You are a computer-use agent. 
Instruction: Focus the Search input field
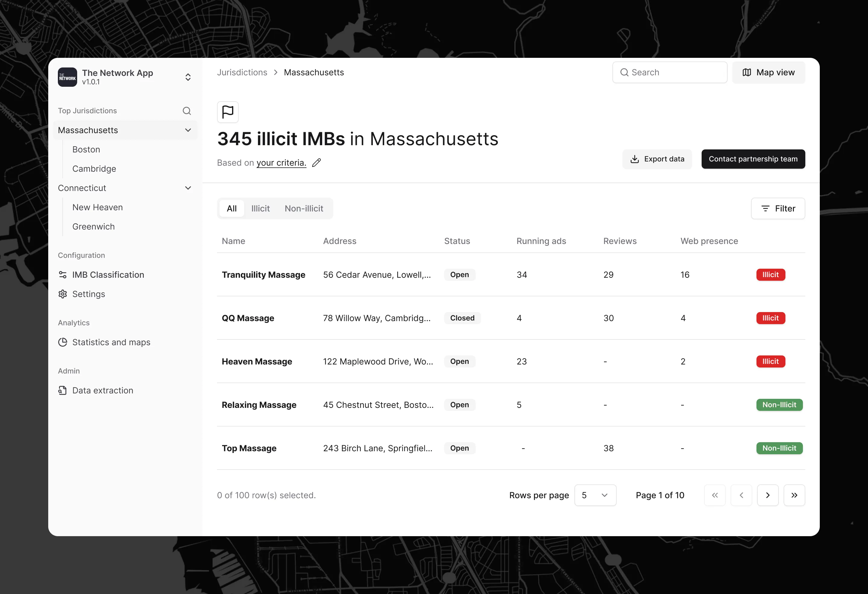point(670,72)
